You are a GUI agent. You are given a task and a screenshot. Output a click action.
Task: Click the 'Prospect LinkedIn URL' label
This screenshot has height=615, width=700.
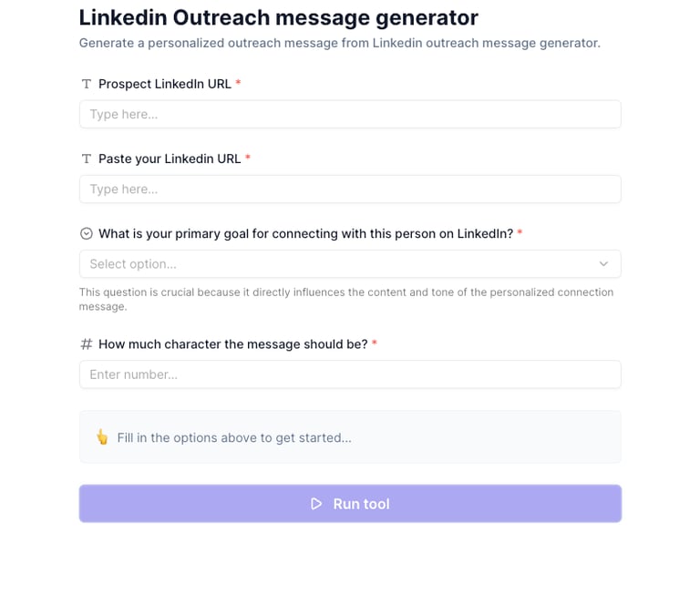pos(165,84)
